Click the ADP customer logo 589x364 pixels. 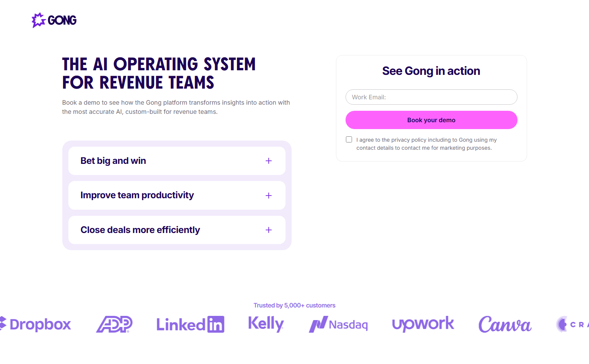pos(114,324)
